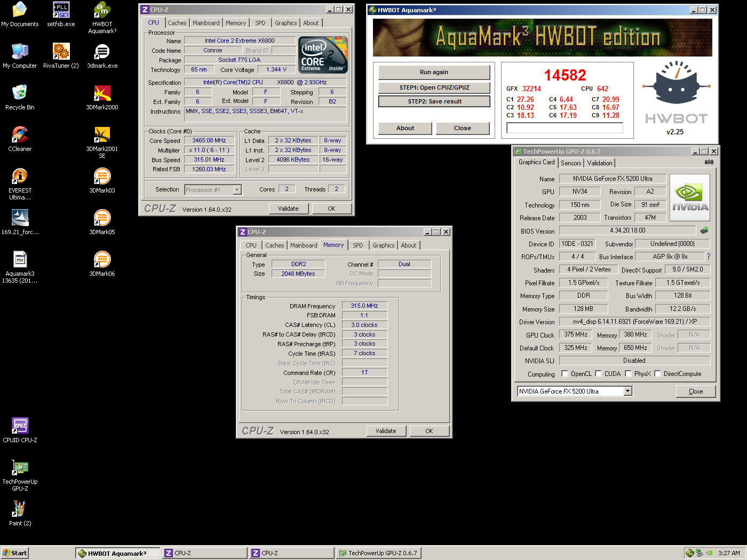This screenshot has width=747, height=560.
Task: Click About button in HWBOT Aquamark
Action: point(405,128)
